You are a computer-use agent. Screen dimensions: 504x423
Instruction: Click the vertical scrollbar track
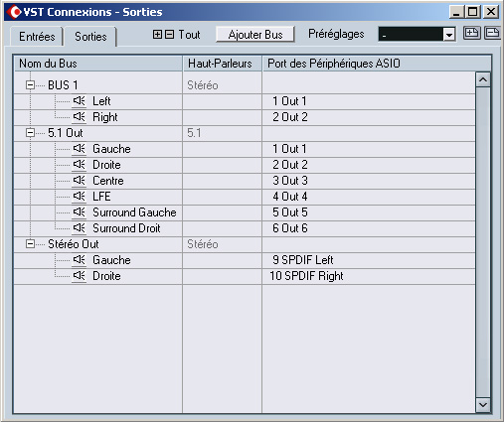pos(483,242)
